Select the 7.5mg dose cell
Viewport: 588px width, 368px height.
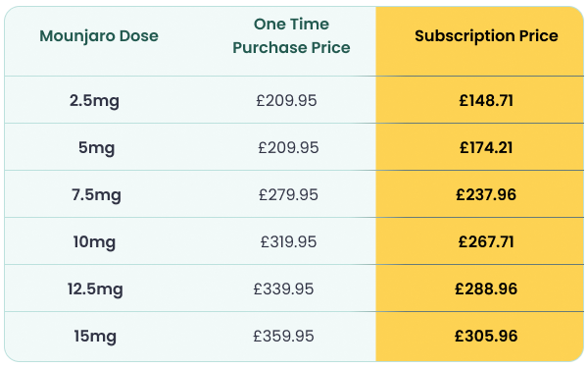pyautogui.click(x=96, y=195)
